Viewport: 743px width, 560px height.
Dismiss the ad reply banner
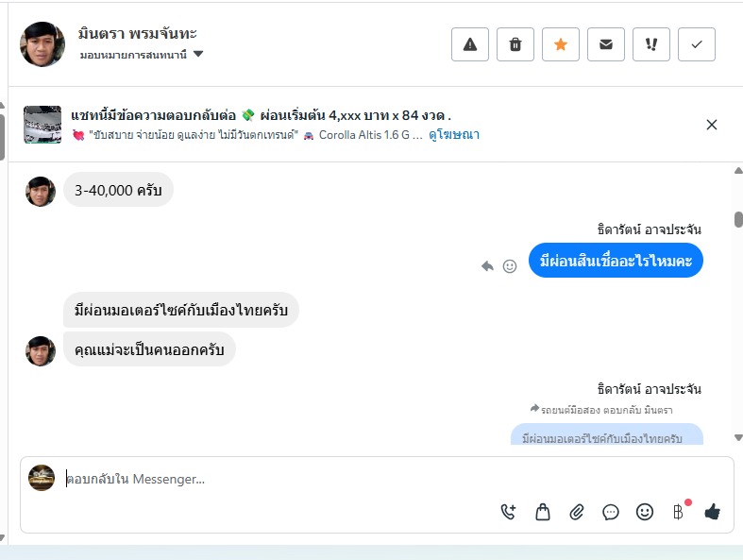coord(712,125)
